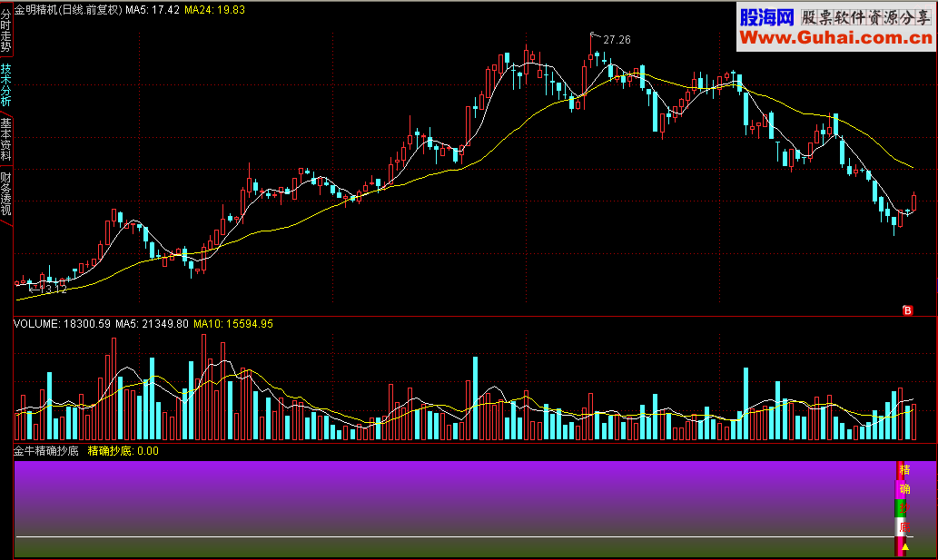
Task: Switch to 技术分析 side tab
Action: coord(6,85)
